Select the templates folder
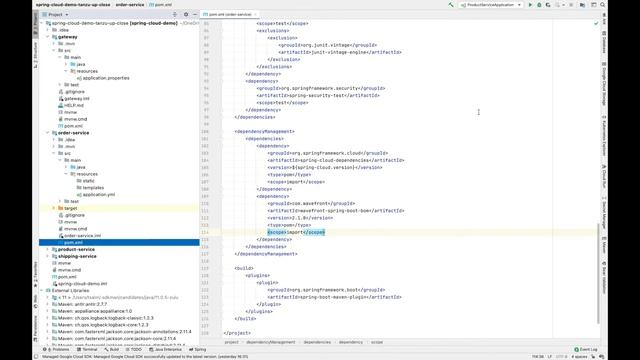The width and height of the screenshot is (640, 360). point(90,188)
